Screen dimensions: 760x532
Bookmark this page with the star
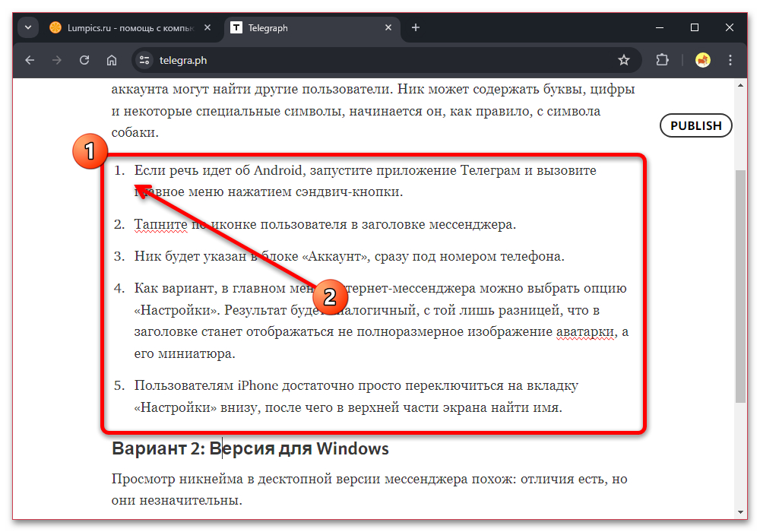click(624, 60)
